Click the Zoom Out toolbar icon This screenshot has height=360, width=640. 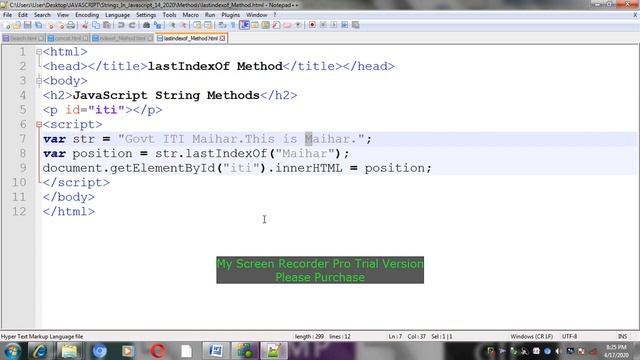[x=183, y=25]
